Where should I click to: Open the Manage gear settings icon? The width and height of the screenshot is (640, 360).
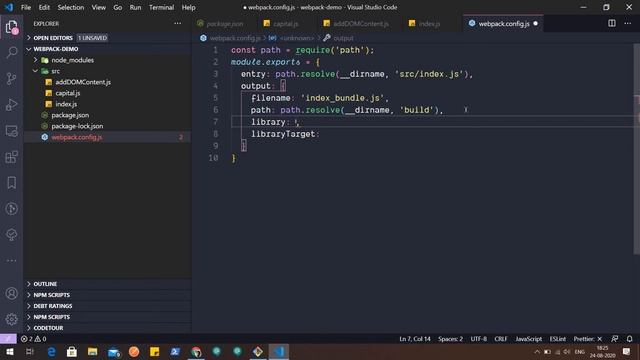11,319
